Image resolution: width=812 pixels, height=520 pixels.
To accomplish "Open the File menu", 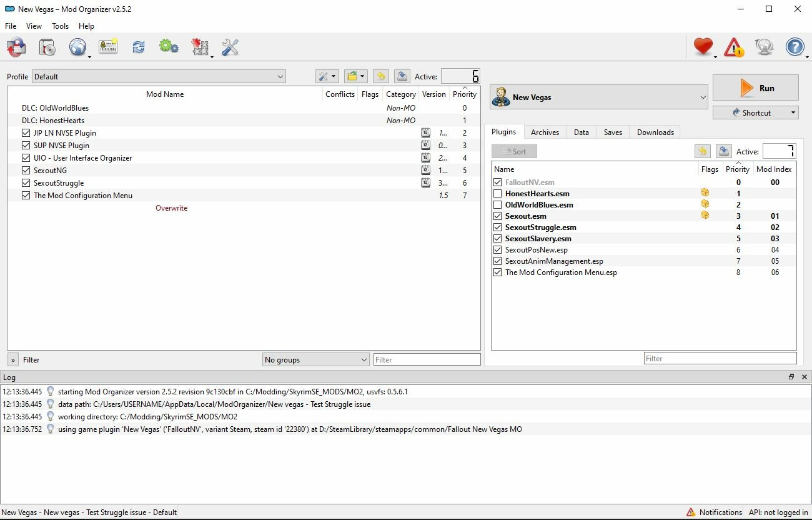I will (11, 26).
